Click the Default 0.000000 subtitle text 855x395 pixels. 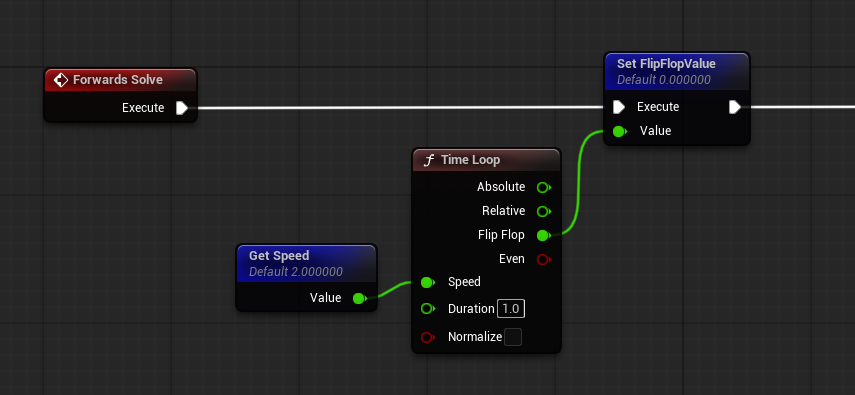[x=664, y=80]
